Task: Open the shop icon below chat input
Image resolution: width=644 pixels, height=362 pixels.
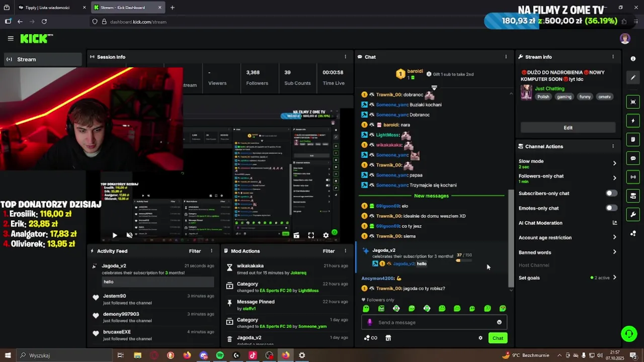Action: 388,338
